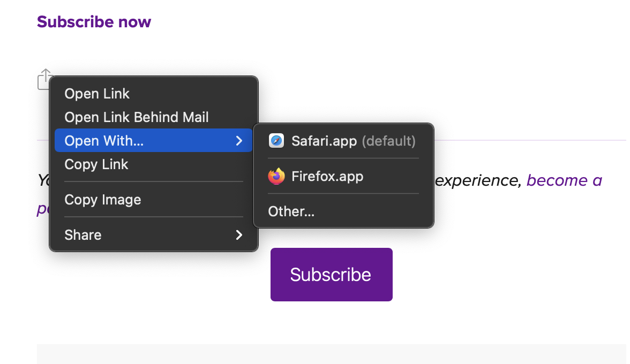Click the (default) label next to Safari
This screenshot has height=364, width=630.
pyautogui.click(x=388, y=141)
